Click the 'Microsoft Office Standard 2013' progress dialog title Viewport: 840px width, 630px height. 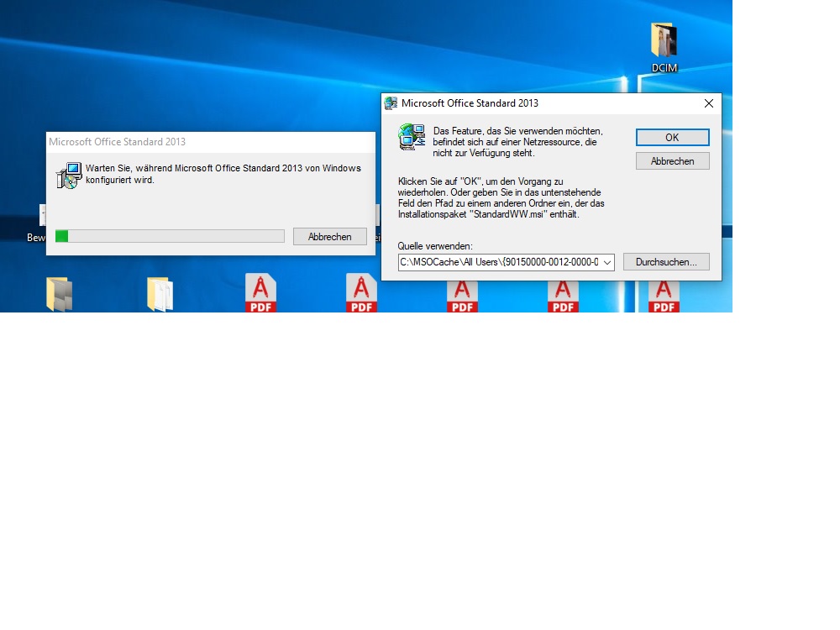tap(118, 142)
